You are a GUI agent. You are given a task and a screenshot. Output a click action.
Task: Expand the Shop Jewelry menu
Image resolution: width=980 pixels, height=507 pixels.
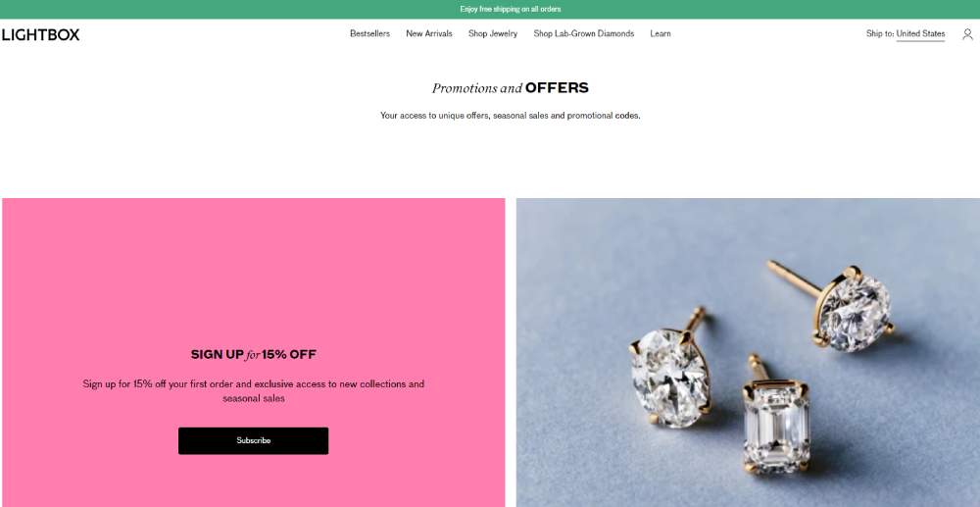pyautogui.click(x=493, y=33)
